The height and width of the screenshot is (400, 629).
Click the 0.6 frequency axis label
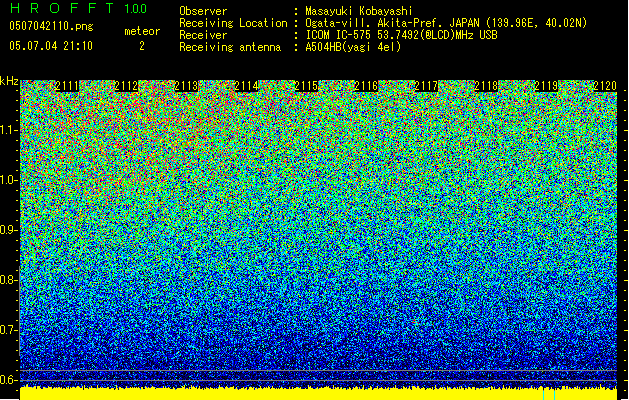(x=8, y=380)
